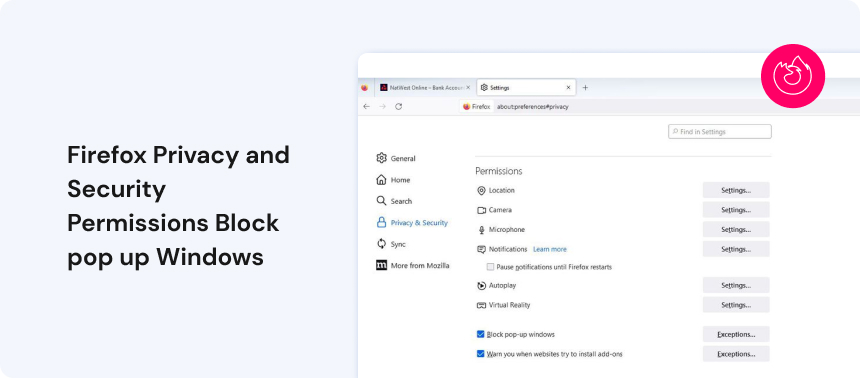Open the Home settings section
This screenshot has height=378, width=860.
[393, 180]
